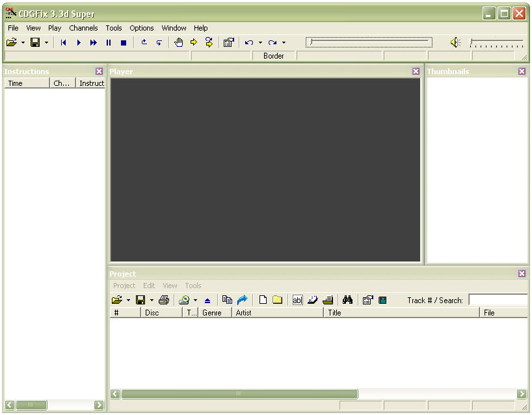This screenshot has height=415, width=532.
Task: Click the CD disc read icon
Action: pos(184,300)
